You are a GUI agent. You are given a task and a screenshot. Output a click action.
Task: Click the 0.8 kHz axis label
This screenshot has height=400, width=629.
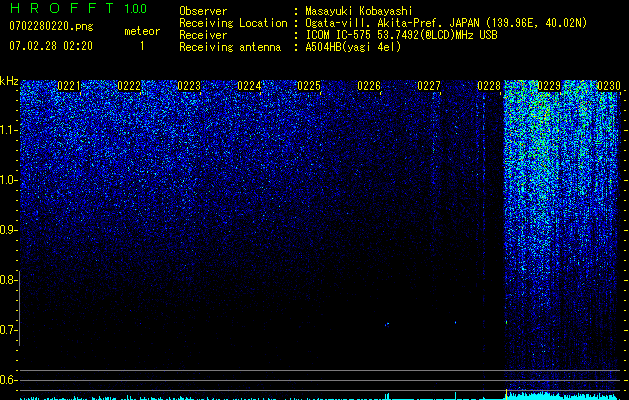[x=8, y=280]
